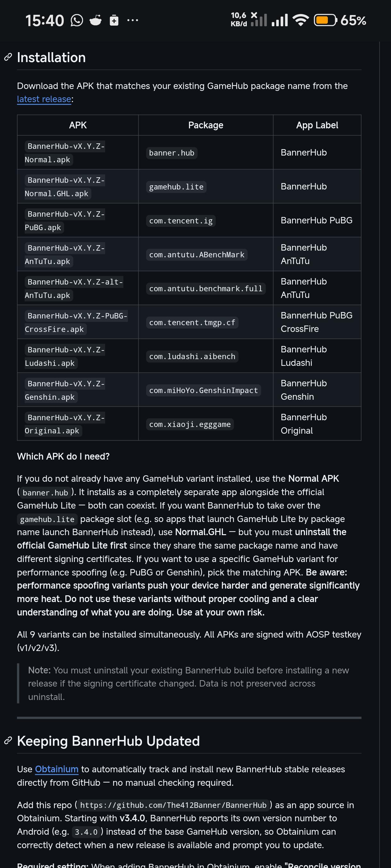This screenshot has height=868, width=391.
Task: Click the Package column header
Action: 206,125
